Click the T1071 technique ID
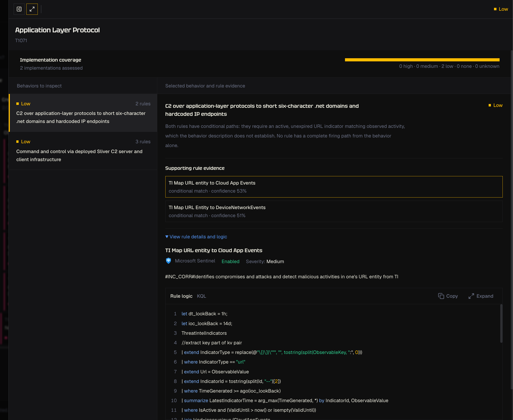Viewport: 513px width, 420px height. coord(21,40)
